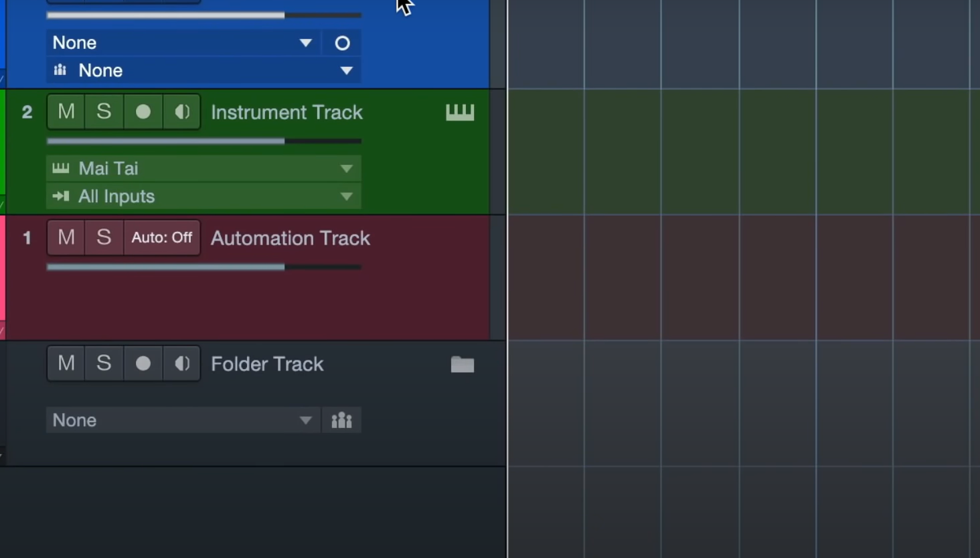Click the piano keyboard icon on Instrument Track
The image size is (980, 558).
click(460, 112)
